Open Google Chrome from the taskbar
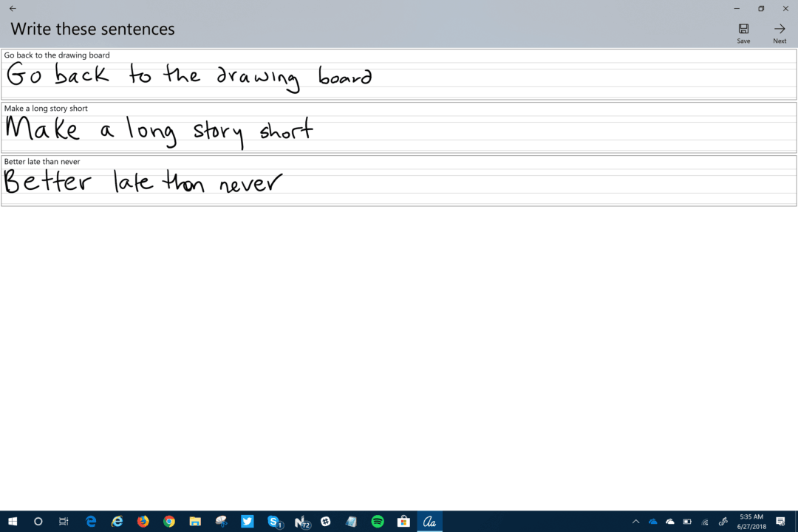Screen dimensions: 798x532 [169, 521]
